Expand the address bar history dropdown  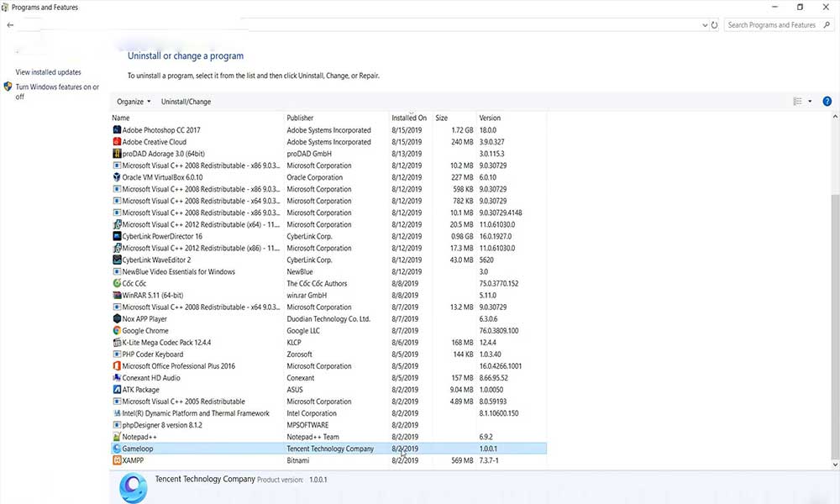tap(705, 24)
